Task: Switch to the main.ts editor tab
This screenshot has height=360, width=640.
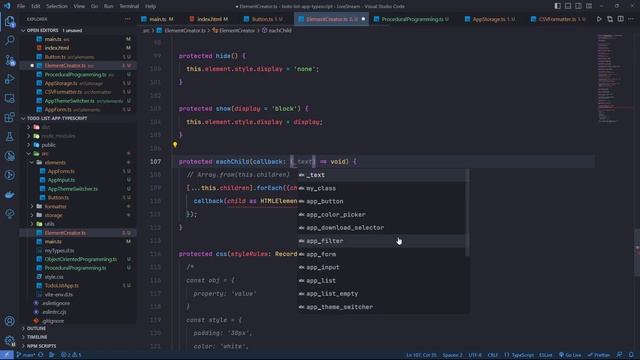Action: [x=159, y=19]
